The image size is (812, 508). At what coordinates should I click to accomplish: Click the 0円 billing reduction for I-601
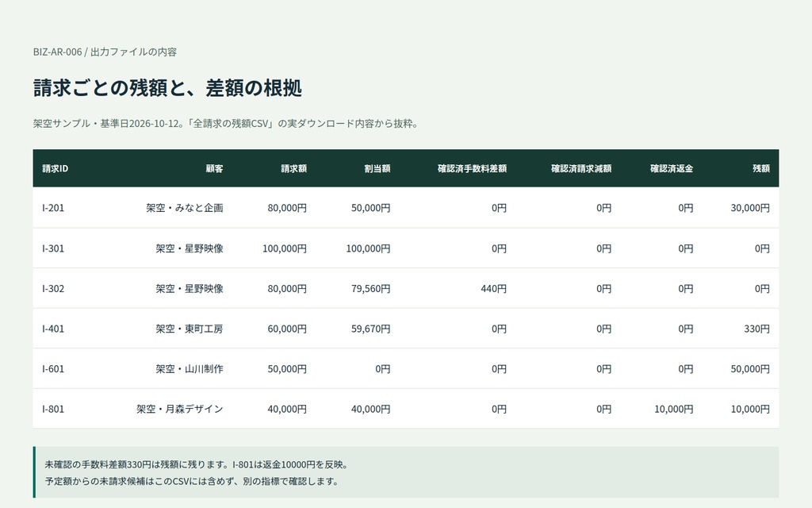tap(603, 368)
